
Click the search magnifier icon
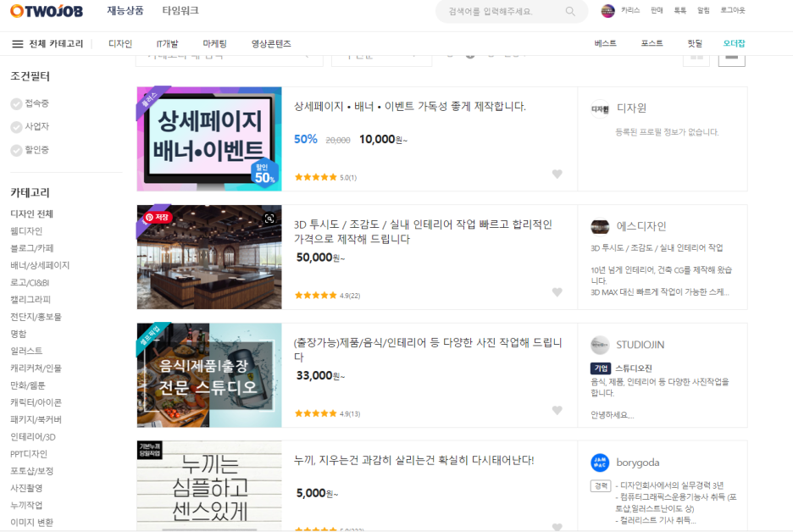coord(570,11)
